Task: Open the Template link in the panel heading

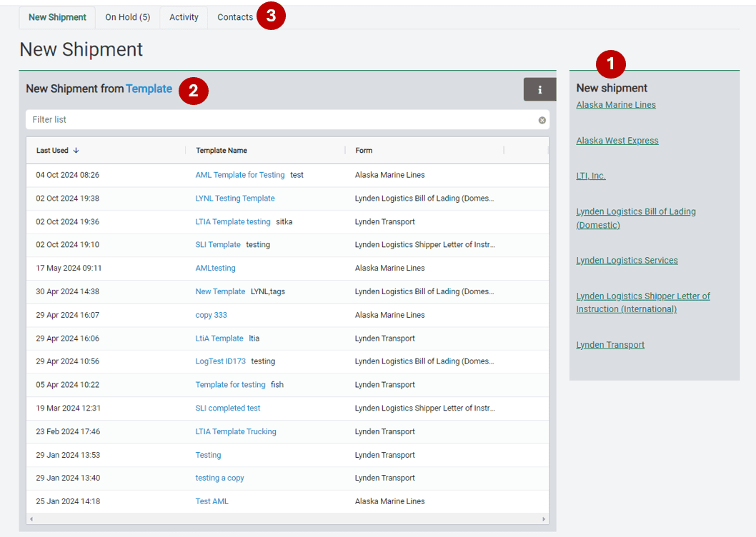Action: coord(149,89)
